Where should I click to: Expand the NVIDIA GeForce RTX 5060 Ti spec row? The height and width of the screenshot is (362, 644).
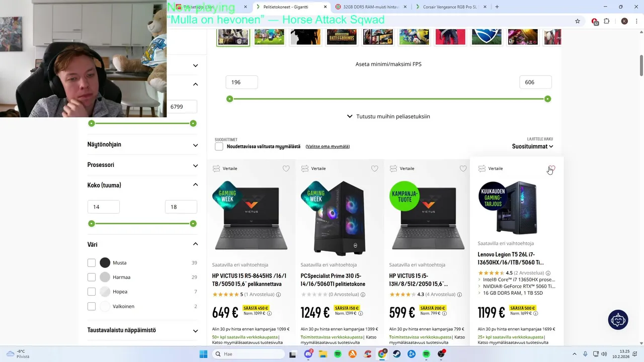coord(517,286)
